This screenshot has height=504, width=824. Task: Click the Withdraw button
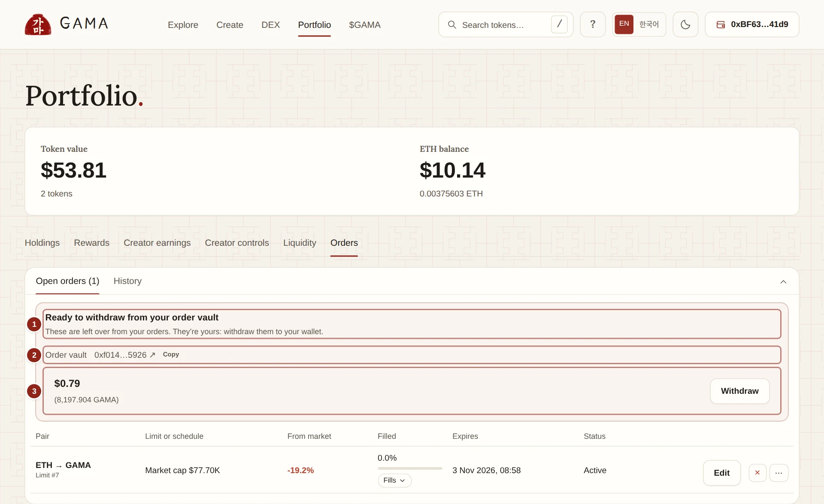click(x=739, y=391)
